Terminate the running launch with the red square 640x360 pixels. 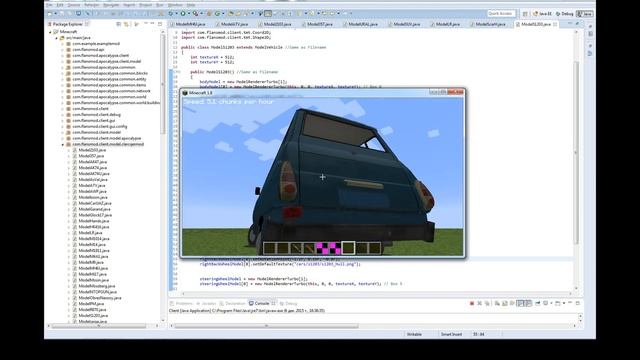click(472, 303)
